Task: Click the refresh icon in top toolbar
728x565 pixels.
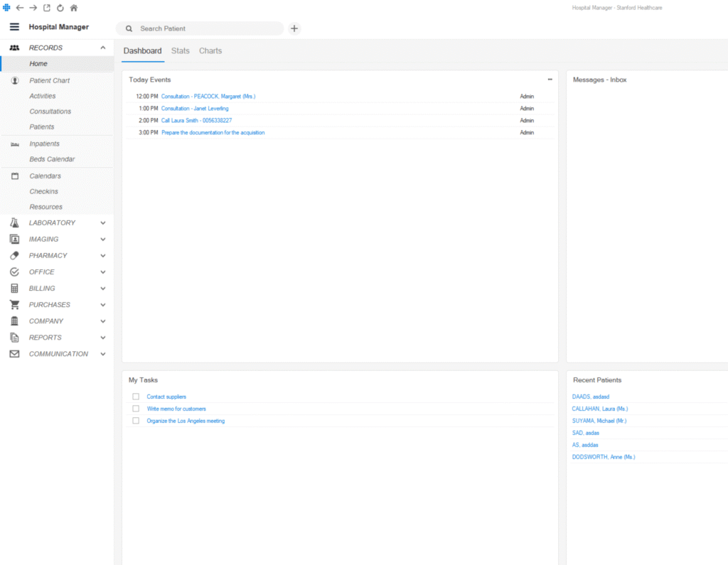Action: point(60,8)
